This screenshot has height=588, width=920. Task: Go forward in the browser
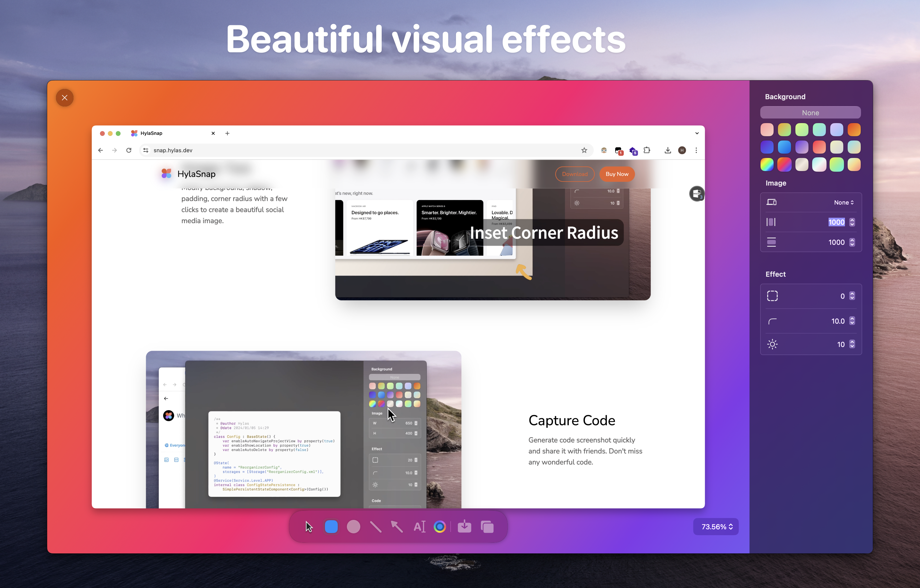pos(115,150)
